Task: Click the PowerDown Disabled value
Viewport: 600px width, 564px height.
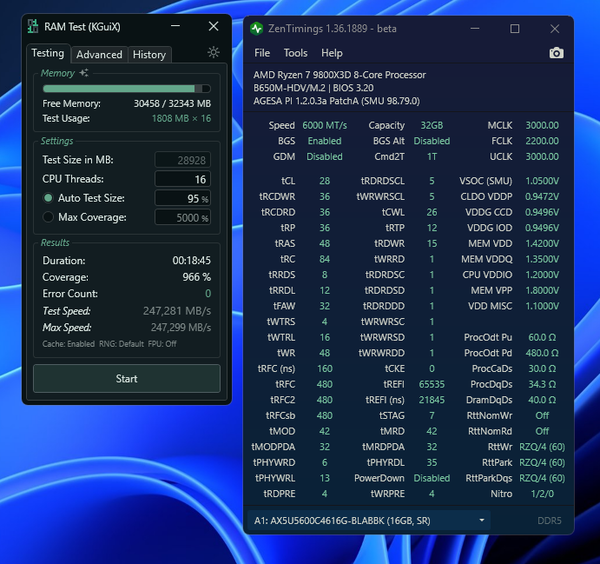Action: pyautogui.click(x=432, y=478)
